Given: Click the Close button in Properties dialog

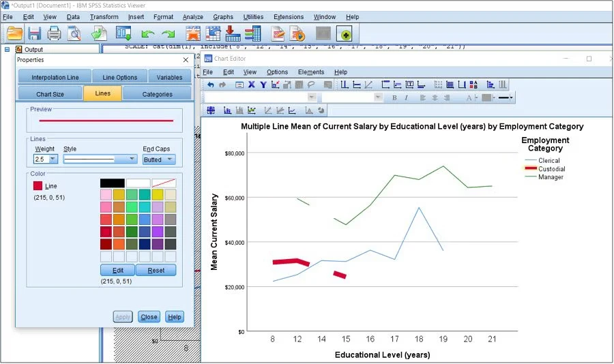Looking at the screenshot, I should [149, 317].
